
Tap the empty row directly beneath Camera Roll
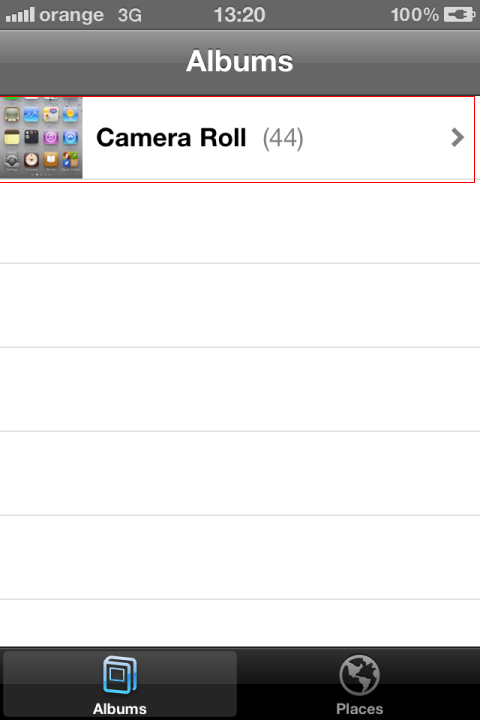[240, 221]
